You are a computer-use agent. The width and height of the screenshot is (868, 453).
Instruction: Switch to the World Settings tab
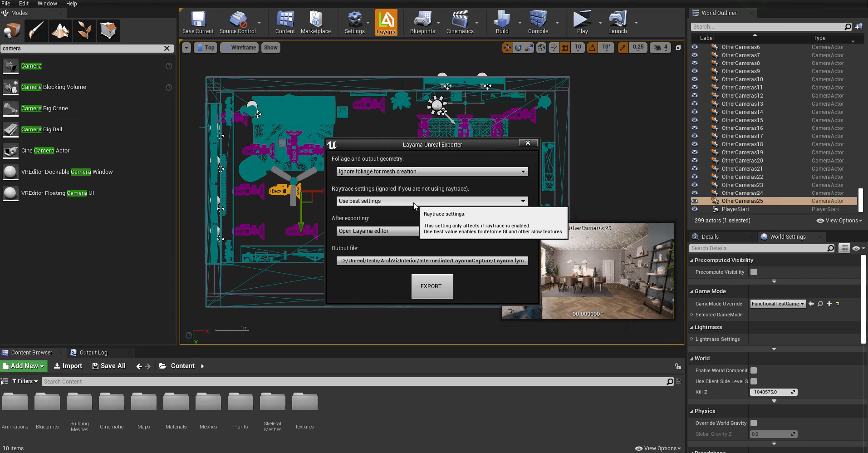[788, 237]
